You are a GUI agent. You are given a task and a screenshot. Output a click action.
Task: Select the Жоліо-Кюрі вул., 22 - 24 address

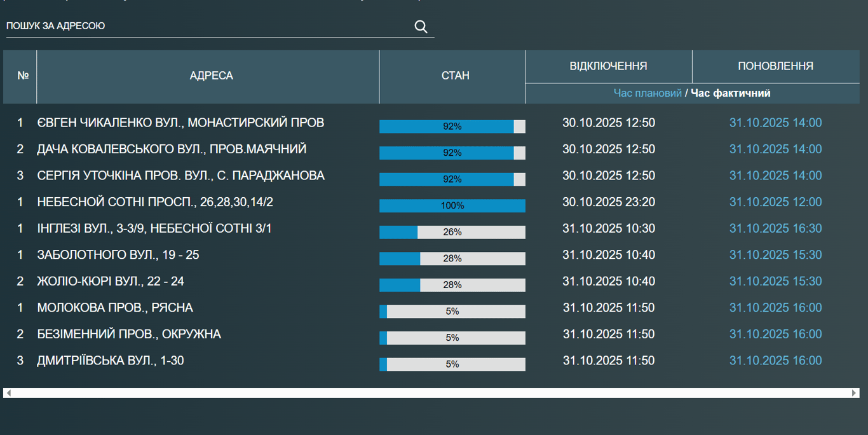111,281
